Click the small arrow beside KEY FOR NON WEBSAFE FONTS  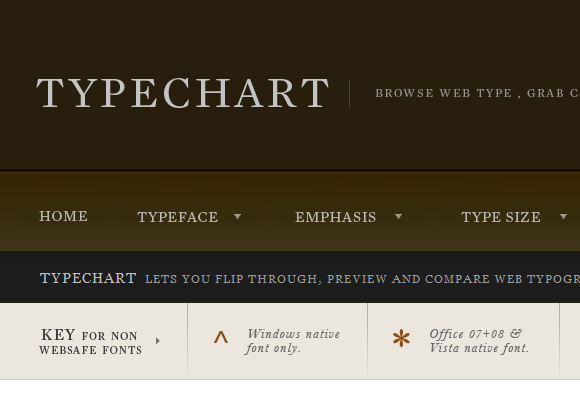tap(158, 341)
